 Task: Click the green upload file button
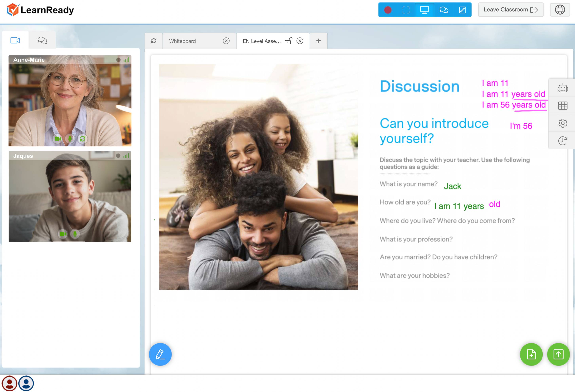pos(558,354)
